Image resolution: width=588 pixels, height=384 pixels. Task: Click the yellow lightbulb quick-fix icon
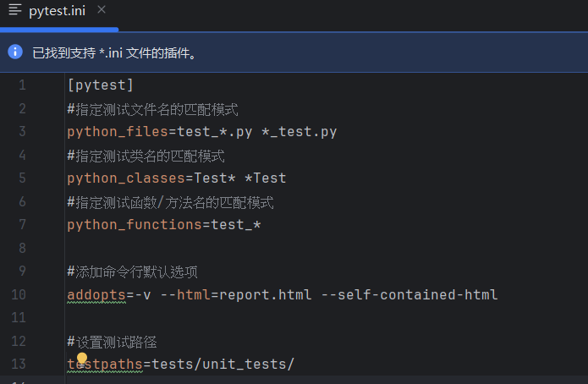click(x=82, y=358)
